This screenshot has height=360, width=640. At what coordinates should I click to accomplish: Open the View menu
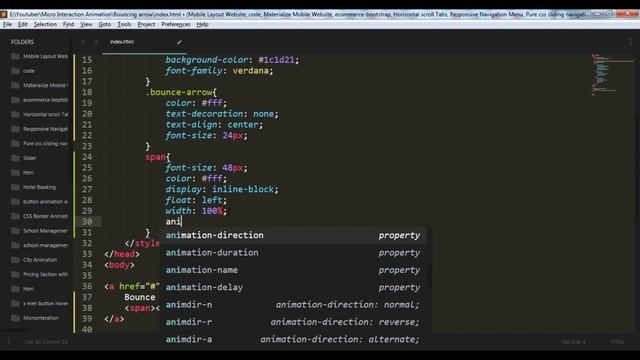click(86, 24)
